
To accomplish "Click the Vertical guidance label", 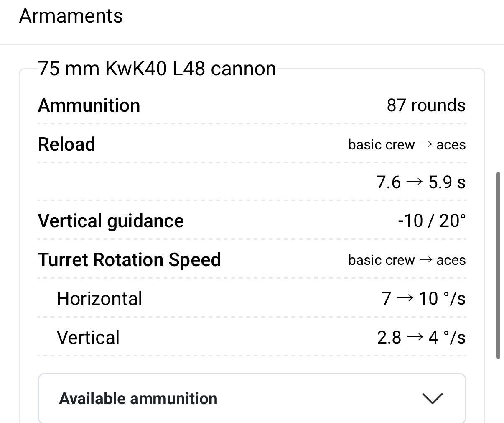I will pos(111,221).
